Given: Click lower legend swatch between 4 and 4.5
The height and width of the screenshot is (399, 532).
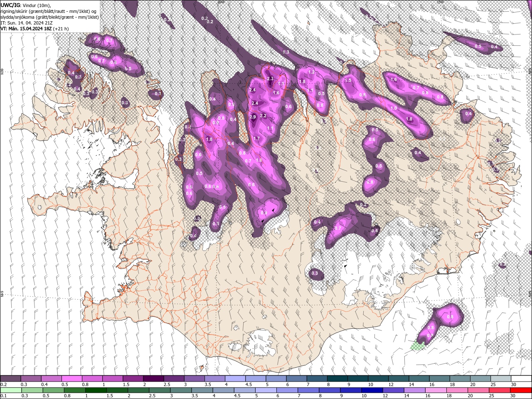Looking at the screenshot, I should [x=223, y=390].
